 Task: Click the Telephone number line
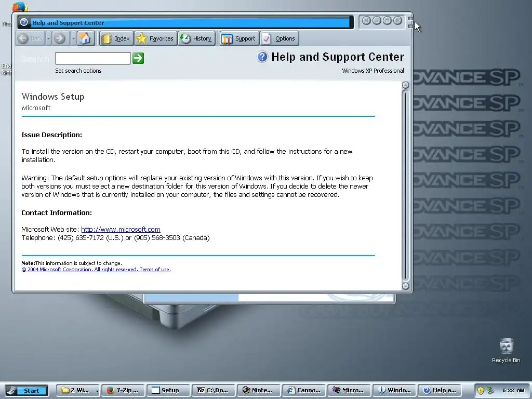tap(115, 238)
